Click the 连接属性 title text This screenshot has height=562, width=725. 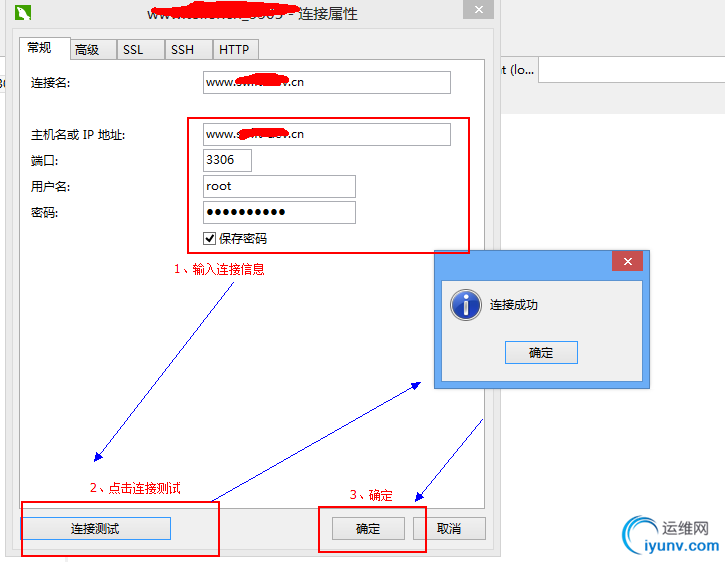click(x=328, y=14)
